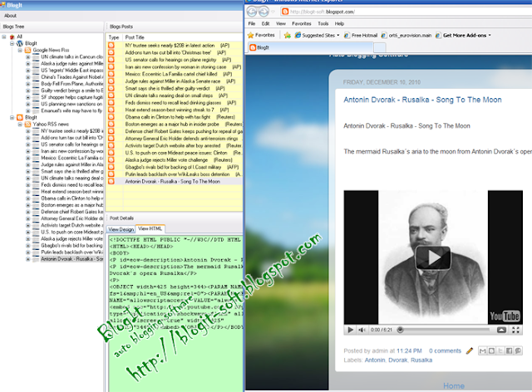Click the share to Google Buzz icon
This screenshot has height=392, width=532.
pyautogui.click(x=518, y=351)
